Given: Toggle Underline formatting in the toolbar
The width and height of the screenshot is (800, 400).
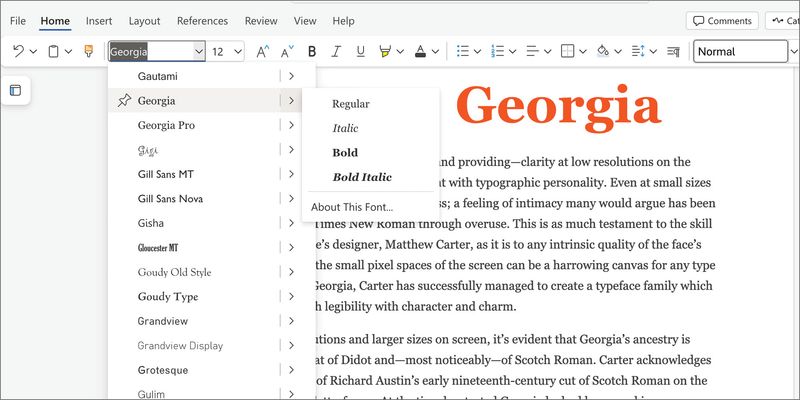Looking at the screenshot, I should tap(359, 51).
